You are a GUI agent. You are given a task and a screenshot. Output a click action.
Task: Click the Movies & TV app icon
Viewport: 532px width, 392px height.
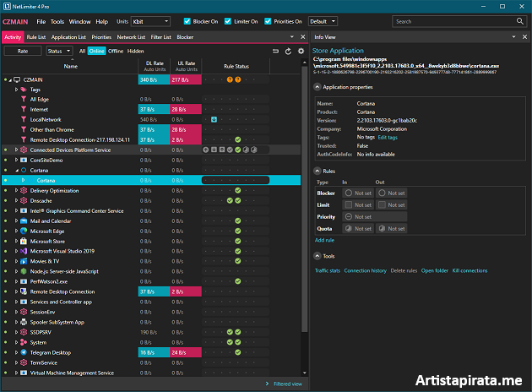click(x=24, y=261)
